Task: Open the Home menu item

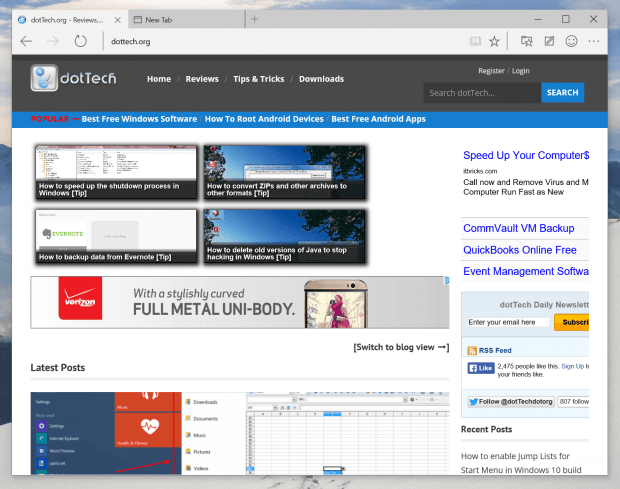Action: tap(159, 79)
